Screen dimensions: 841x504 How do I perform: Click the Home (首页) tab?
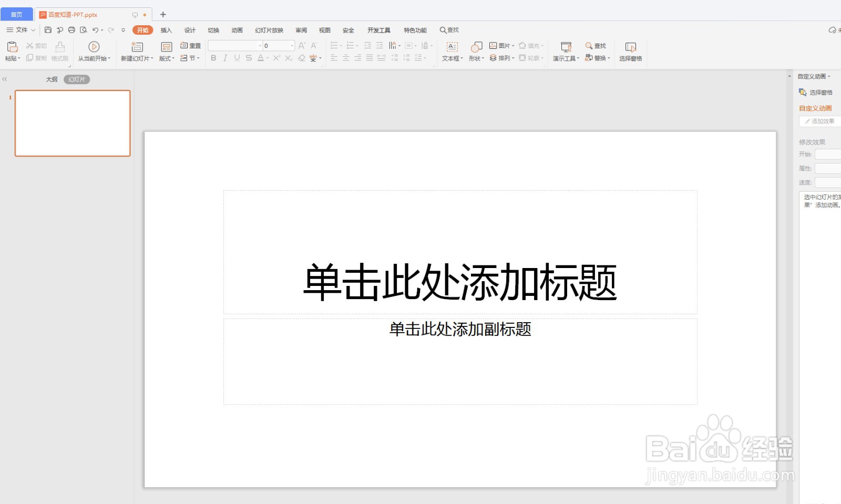[17, 15]
